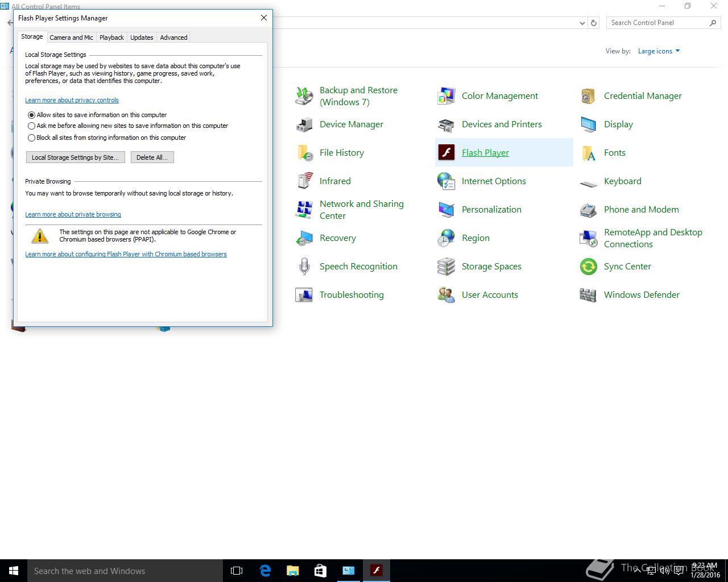Select Block all sites from storing information
This screenshot has height=582, width=728.
coord(32,138)
